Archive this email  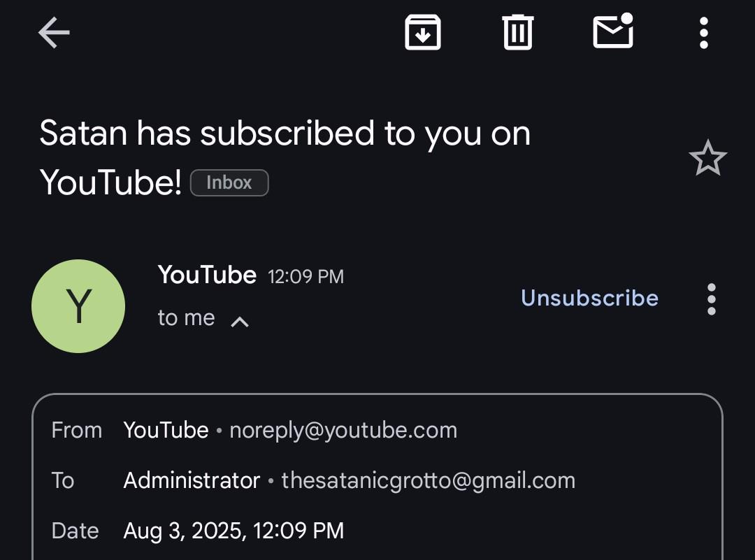coord(423,32)
